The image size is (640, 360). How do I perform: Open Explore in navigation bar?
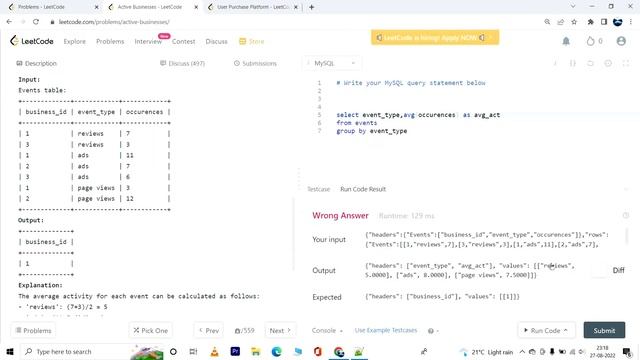[75, 41]
